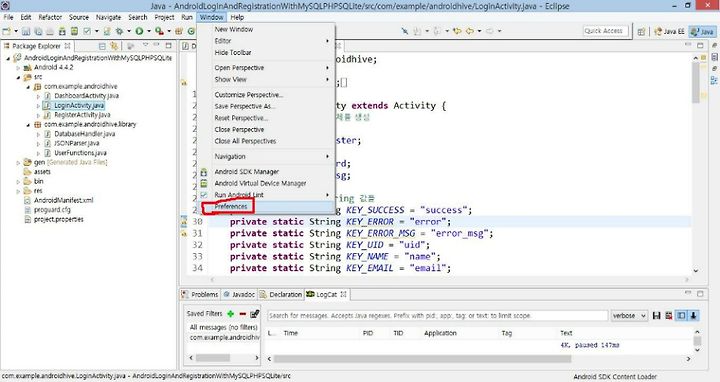Click the editor vertical scrollbar

pyautogui.click(x=697, y=83)
